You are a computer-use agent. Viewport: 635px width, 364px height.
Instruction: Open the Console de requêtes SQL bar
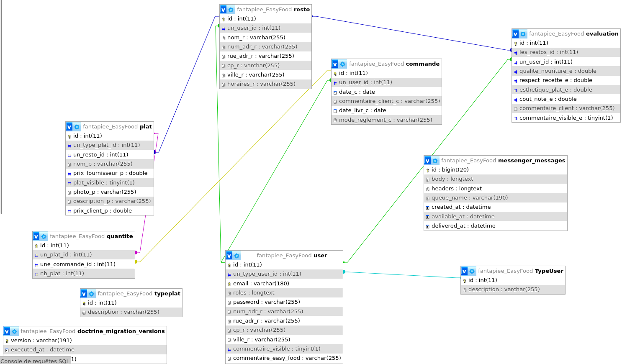coord(35,361)
